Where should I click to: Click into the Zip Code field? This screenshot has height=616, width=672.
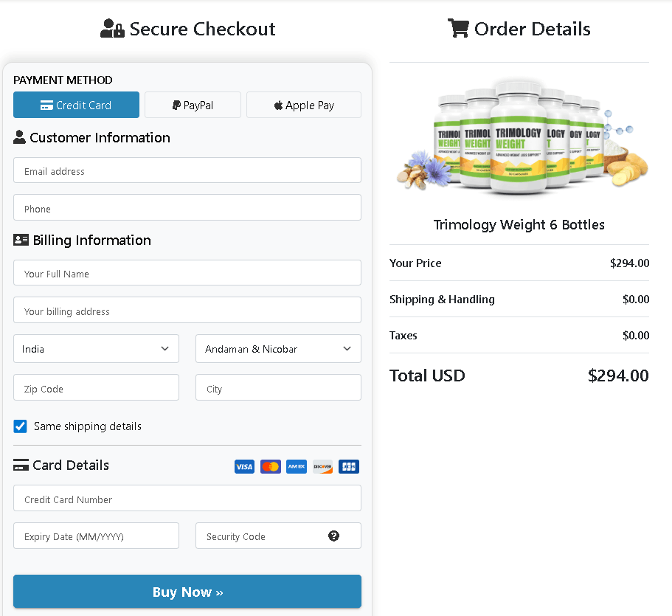point(96,388)
